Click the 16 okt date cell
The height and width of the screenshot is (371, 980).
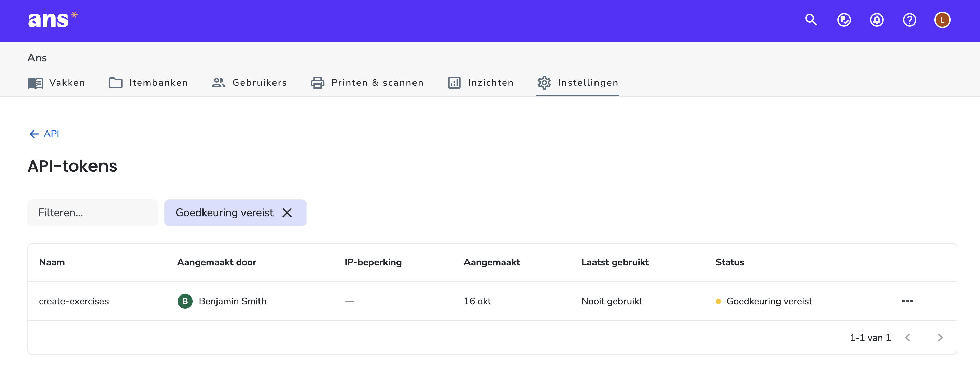coord(477,301)
